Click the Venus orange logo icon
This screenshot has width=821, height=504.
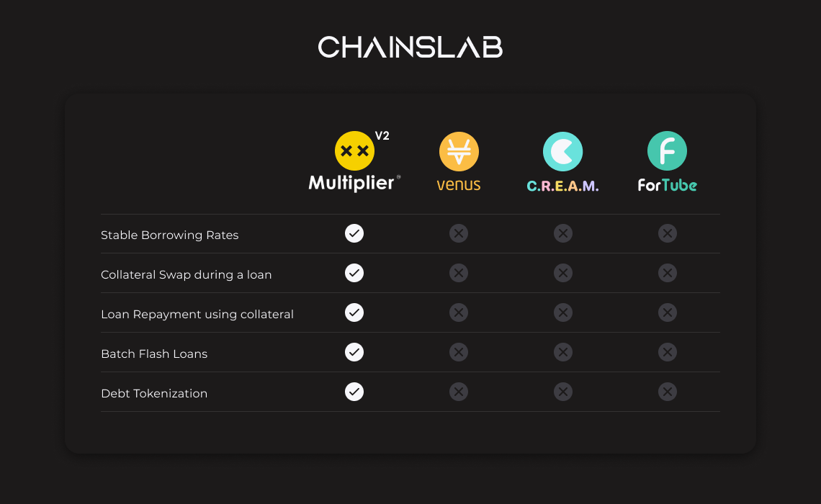coord(459,151)
